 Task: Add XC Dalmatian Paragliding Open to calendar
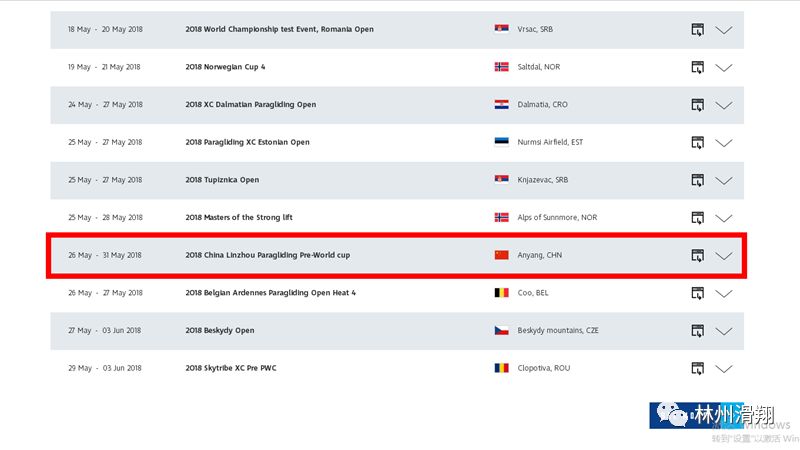697,105
